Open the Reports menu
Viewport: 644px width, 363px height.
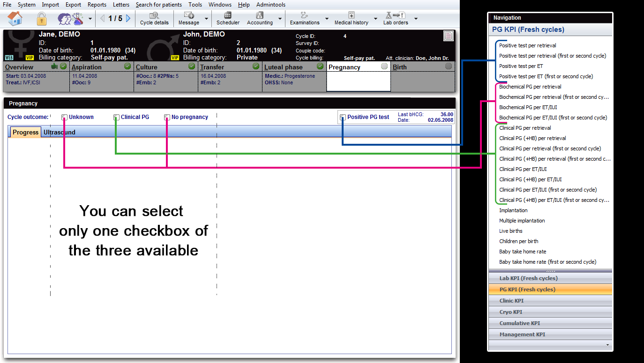click(97, 5)
